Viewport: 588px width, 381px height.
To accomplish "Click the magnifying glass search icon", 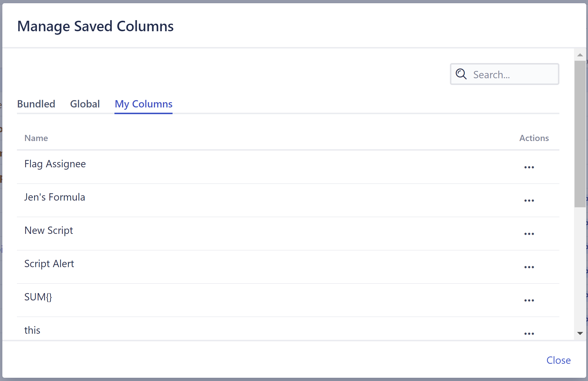I will point(461,74).
